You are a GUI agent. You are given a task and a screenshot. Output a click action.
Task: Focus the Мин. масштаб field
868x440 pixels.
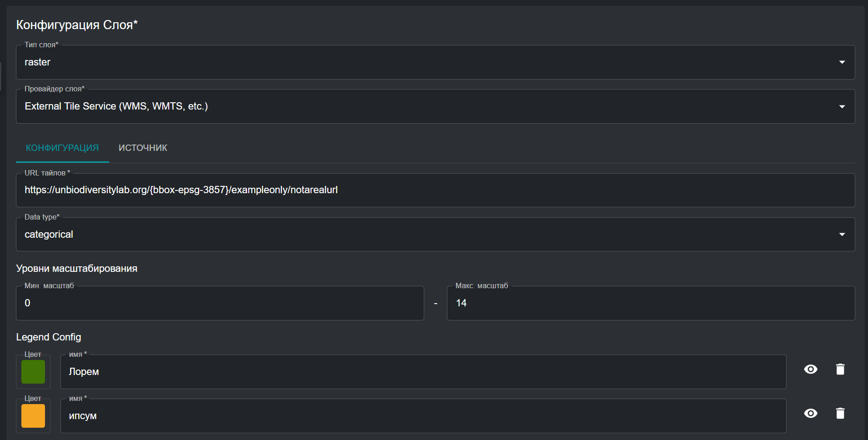click(220, 303)
